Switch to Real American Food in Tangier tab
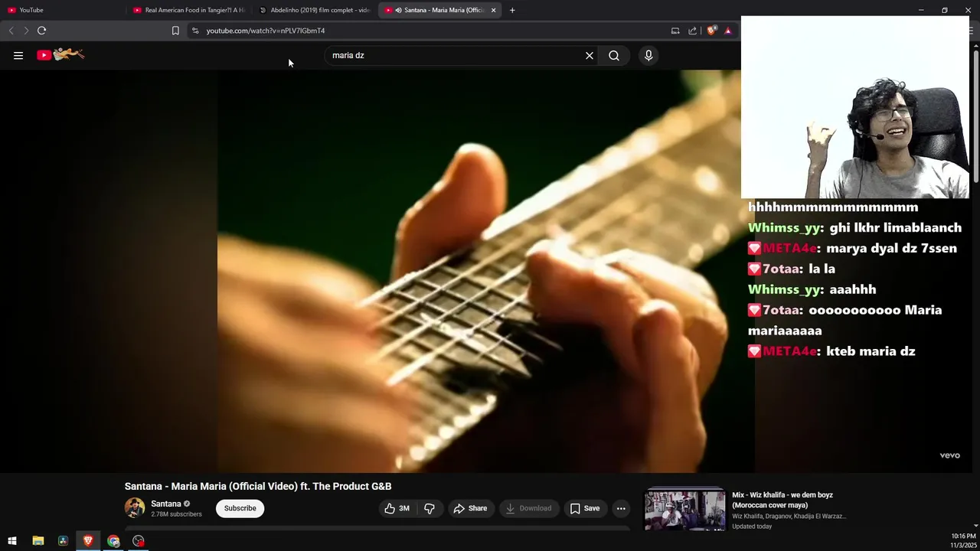 click(189, 10)
